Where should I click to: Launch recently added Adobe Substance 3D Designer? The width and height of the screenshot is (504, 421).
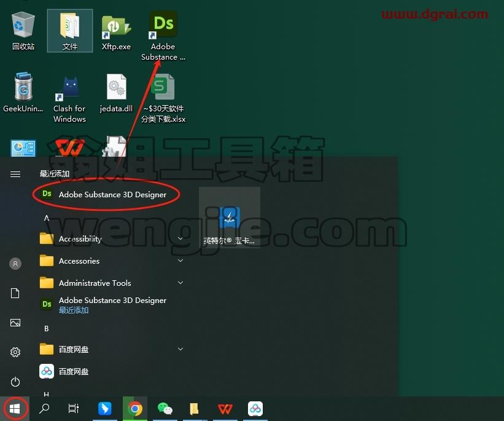click(106, 194)
